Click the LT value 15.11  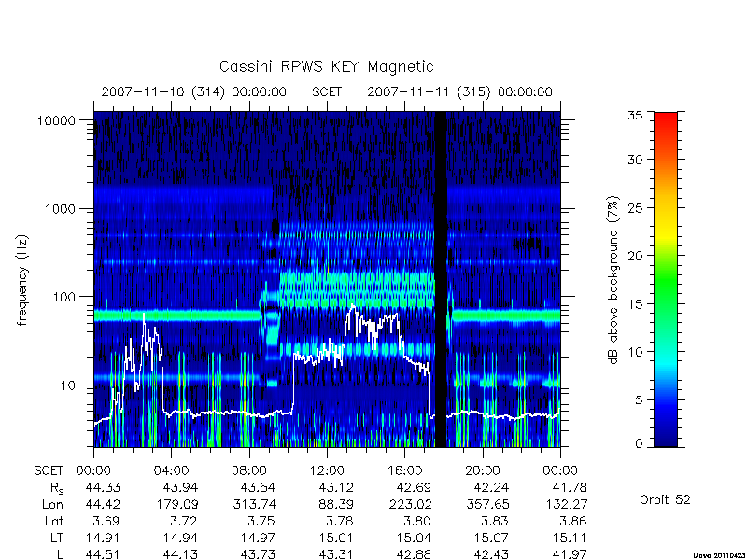(569, 538)
